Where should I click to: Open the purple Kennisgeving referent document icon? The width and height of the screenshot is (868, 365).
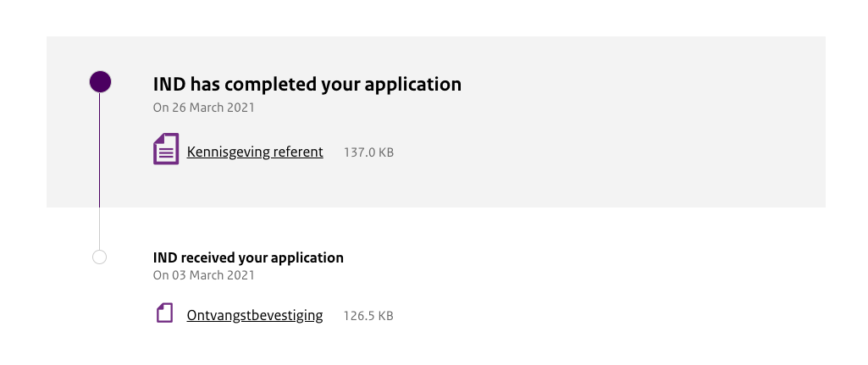tap(165, 150)
